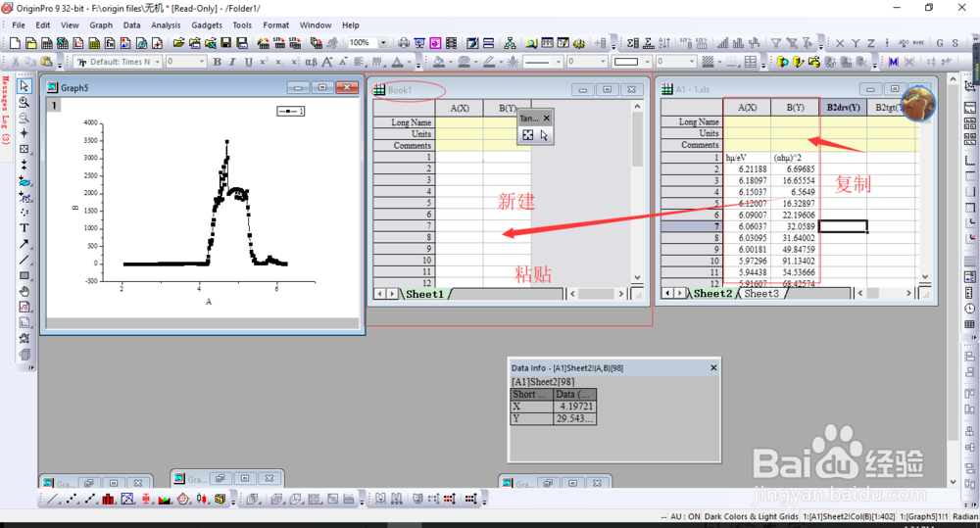
Task: Open the line style dropdown
Action: (559, 62)
